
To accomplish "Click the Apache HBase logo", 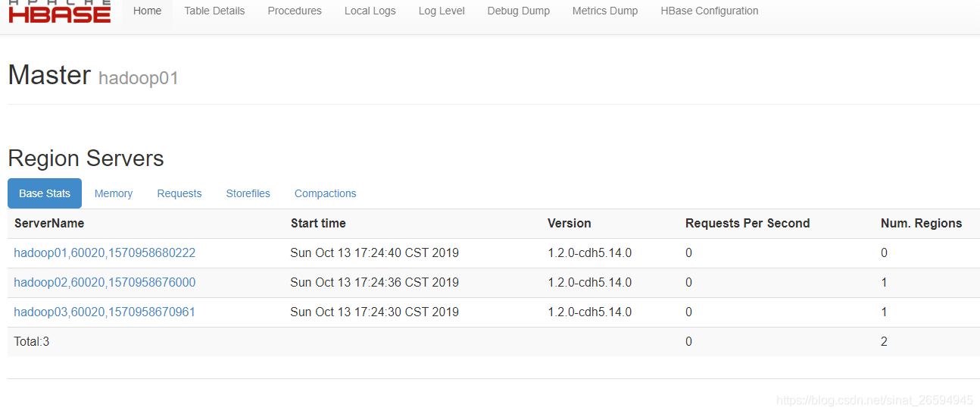I will tap(59, 11).
